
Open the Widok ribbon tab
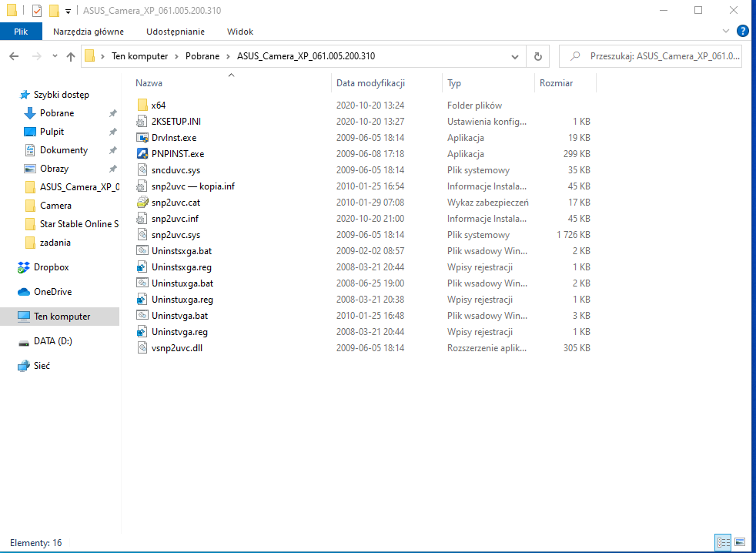pos(240,32)
